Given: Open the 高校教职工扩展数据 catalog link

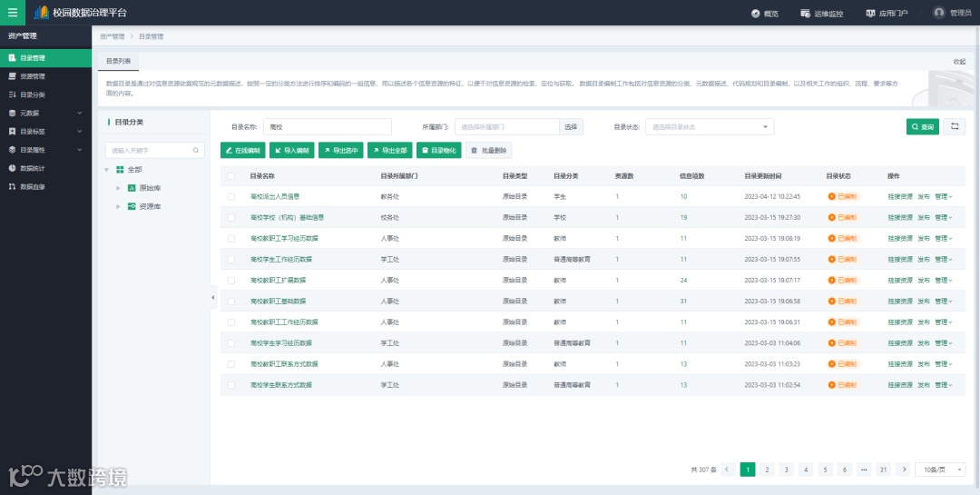Looking at the screenshot, I should pyautogui.click(x=279, y=281).
